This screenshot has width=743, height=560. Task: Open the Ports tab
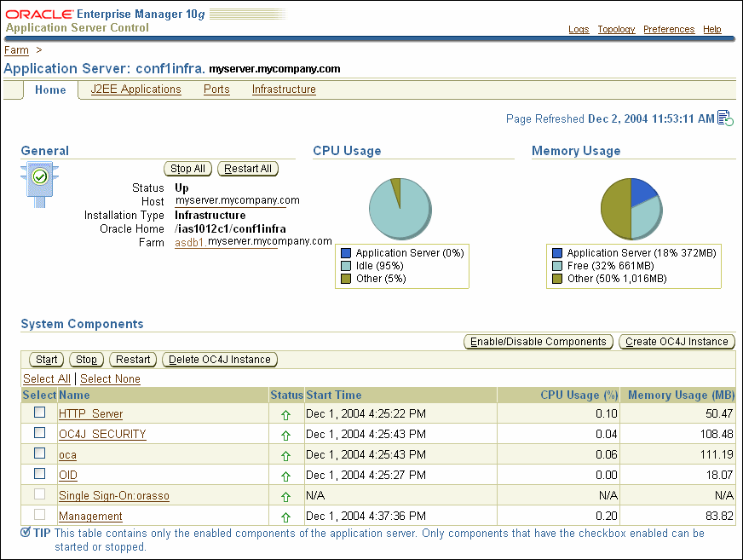(216, 89)
